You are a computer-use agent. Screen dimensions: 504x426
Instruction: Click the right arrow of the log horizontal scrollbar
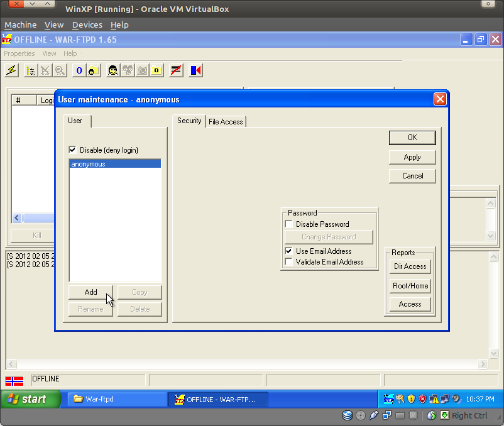483,364
